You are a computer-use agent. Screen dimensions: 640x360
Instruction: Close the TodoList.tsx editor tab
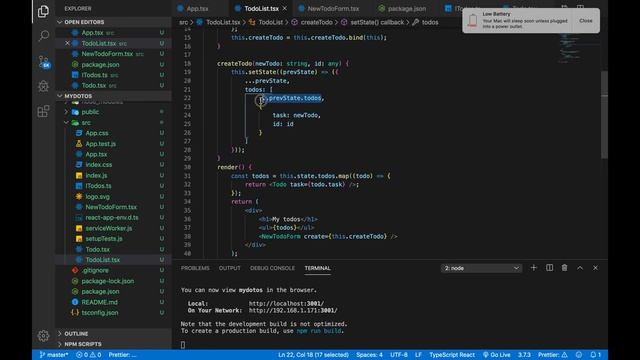284,8
